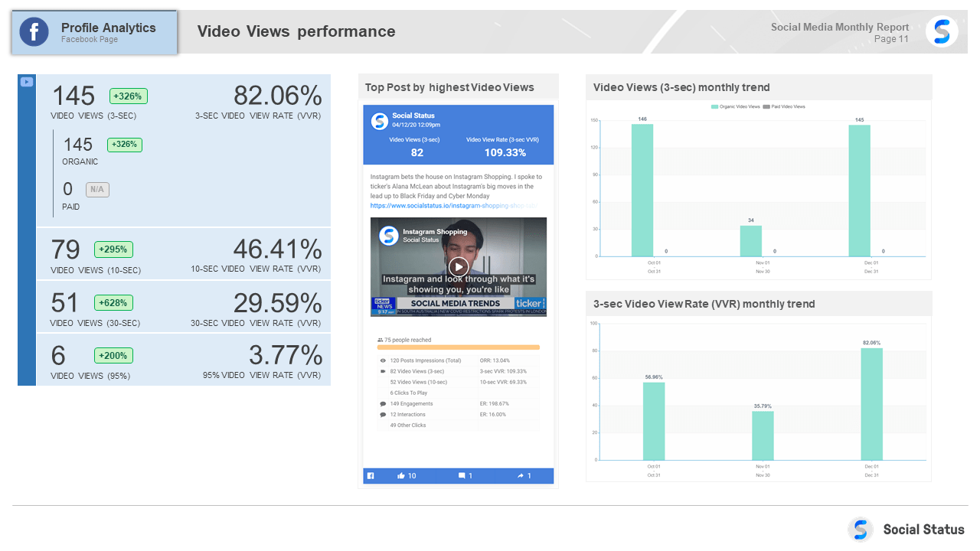This screenshot has height=551, width=980.
Task: Click the N/A badge beside paid views
Action: [97, 190]
